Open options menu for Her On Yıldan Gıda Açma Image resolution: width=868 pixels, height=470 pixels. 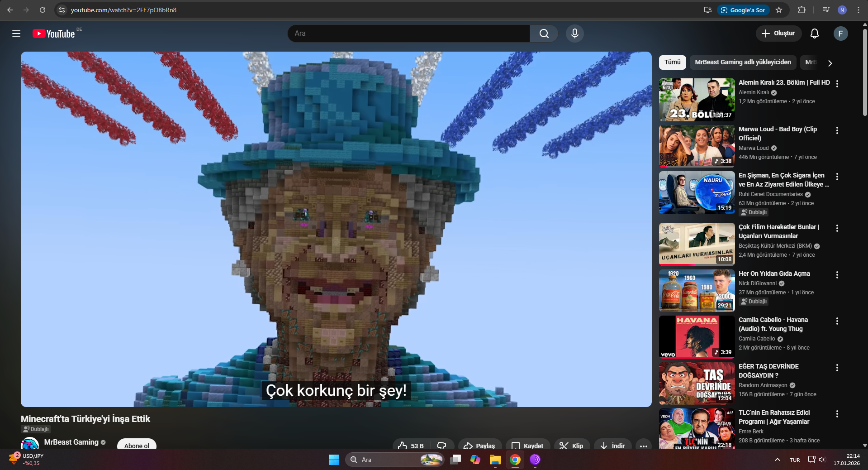(837, 275)
